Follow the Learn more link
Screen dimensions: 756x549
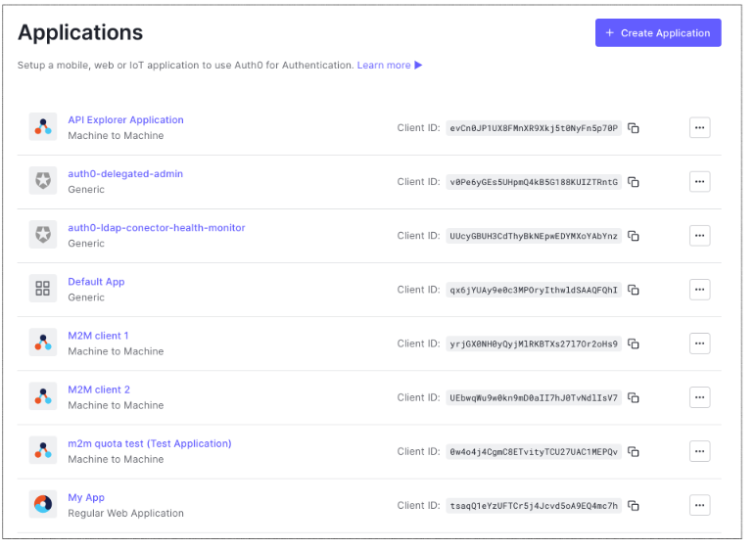coord(384,66)
